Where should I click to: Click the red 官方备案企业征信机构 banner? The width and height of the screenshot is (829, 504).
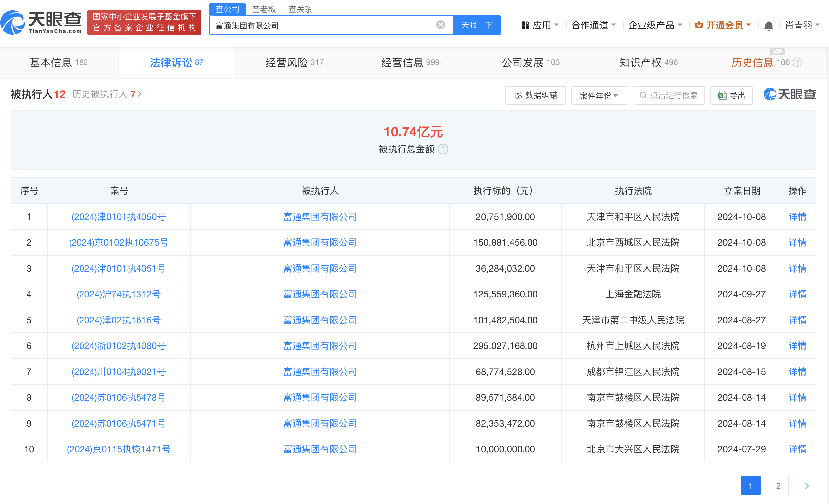(144, 22)
